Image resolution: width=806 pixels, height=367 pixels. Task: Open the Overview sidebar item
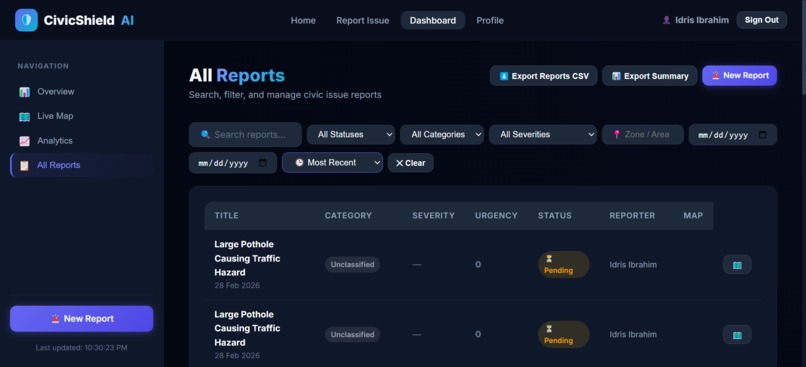[x=82, y=91]
